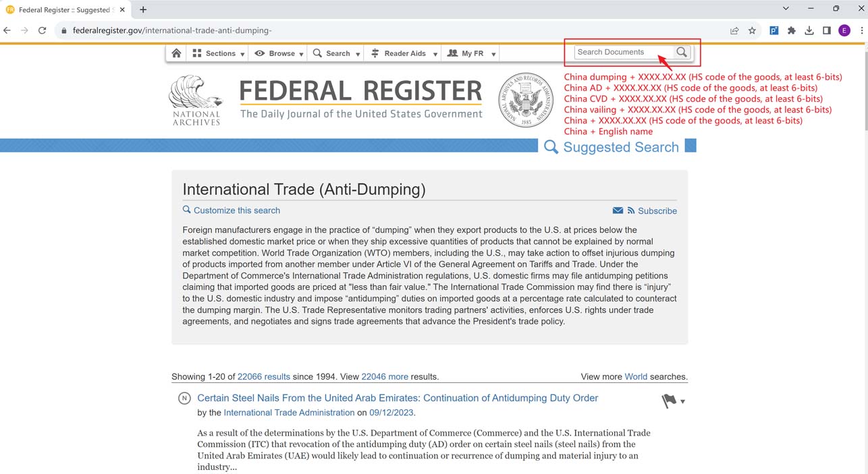Open the Extensions puzzle icon
Screen dimensions: 868x474
pos(792,30)
